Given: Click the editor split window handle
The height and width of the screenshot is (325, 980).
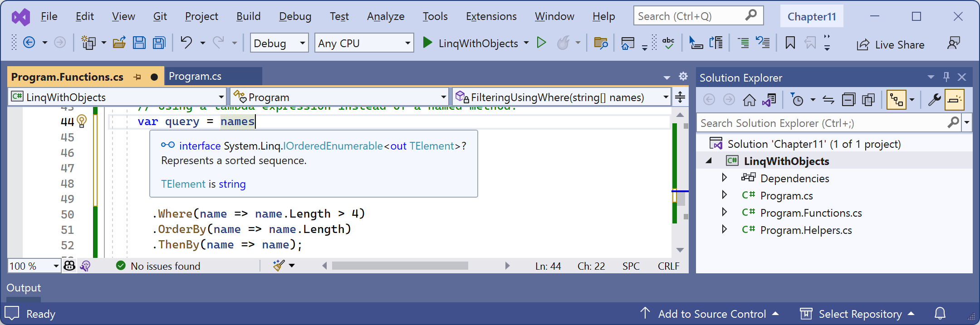Looking at the screenshot, I should 680,97.
